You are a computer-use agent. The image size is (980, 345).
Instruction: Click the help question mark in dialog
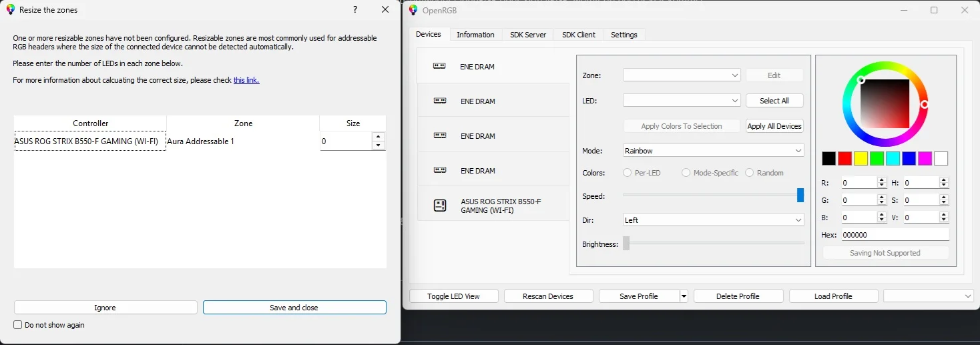pyautogui.click(x=354, y=9)
